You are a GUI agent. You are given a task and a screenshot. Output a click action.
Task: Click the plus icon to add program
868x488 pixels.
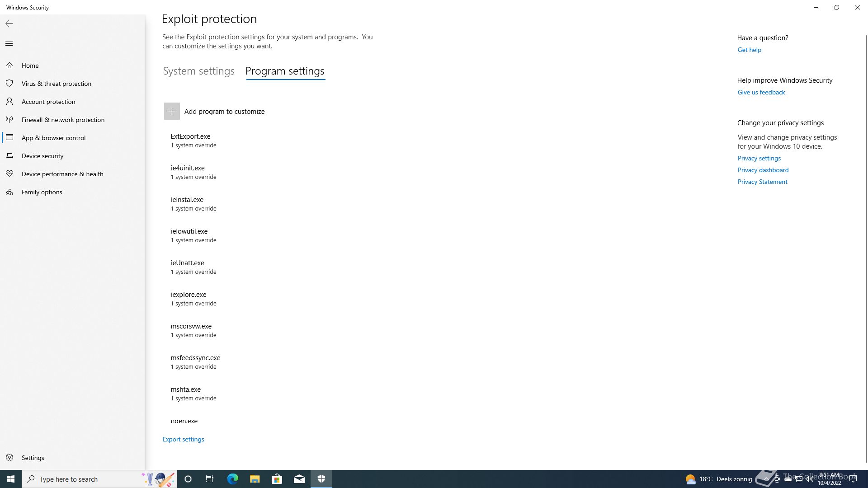coord(172,111)
